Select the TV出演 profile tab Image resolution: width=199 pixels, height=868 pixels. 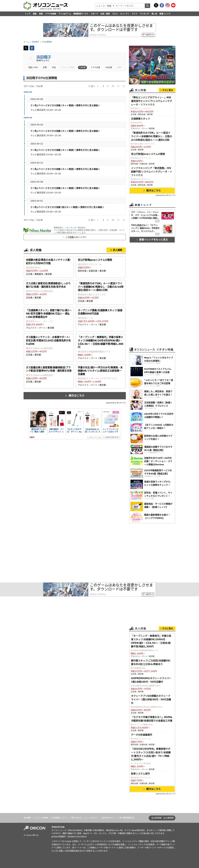click(x=82, y=67)
